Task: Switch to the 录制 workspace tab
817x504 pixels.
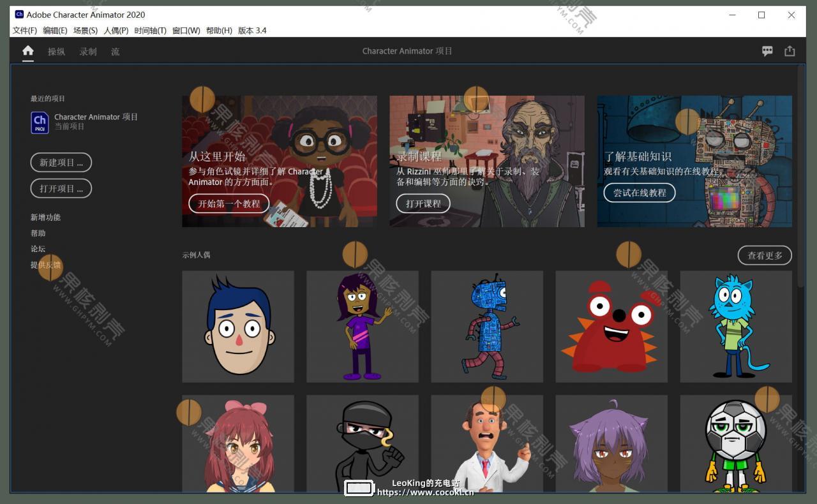Action: click(x=88, y=52)
